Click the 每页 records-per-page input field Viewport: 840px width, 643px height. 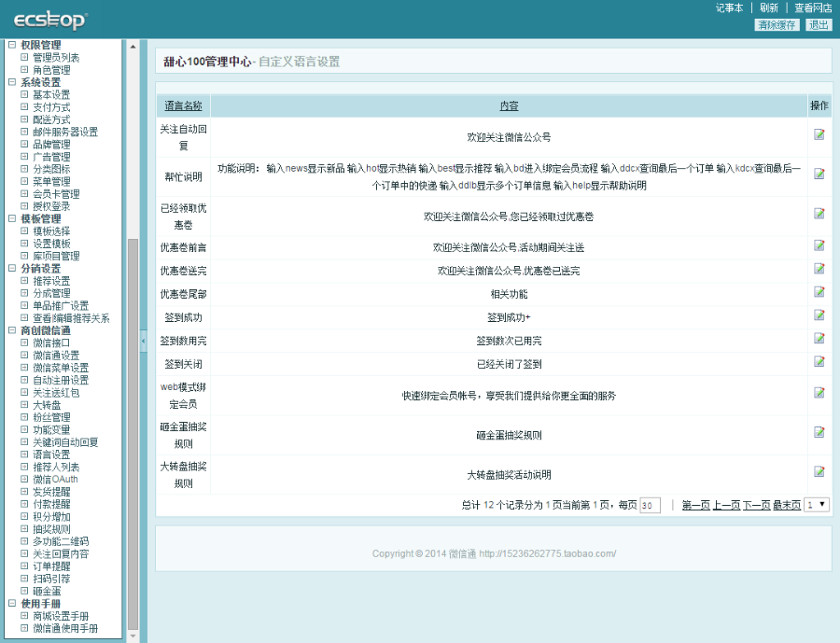pos(649,504)
